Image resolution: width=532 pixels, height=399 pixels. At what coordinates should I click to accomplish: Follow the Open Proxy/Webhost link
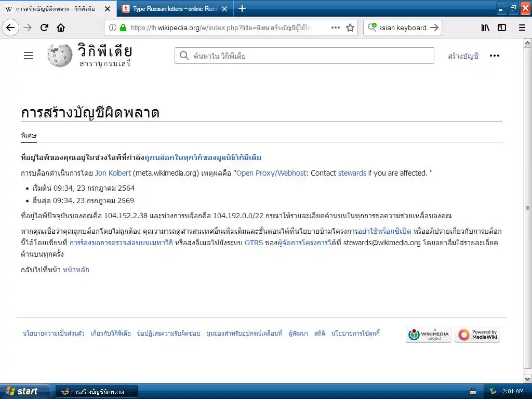coord(271,173)
